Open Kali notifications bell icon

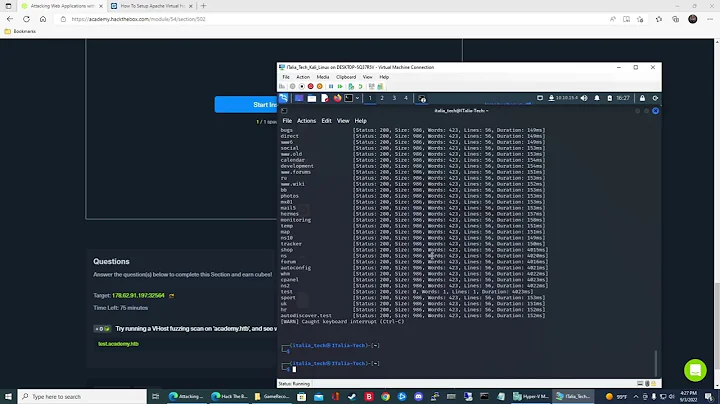click(597, 98)
